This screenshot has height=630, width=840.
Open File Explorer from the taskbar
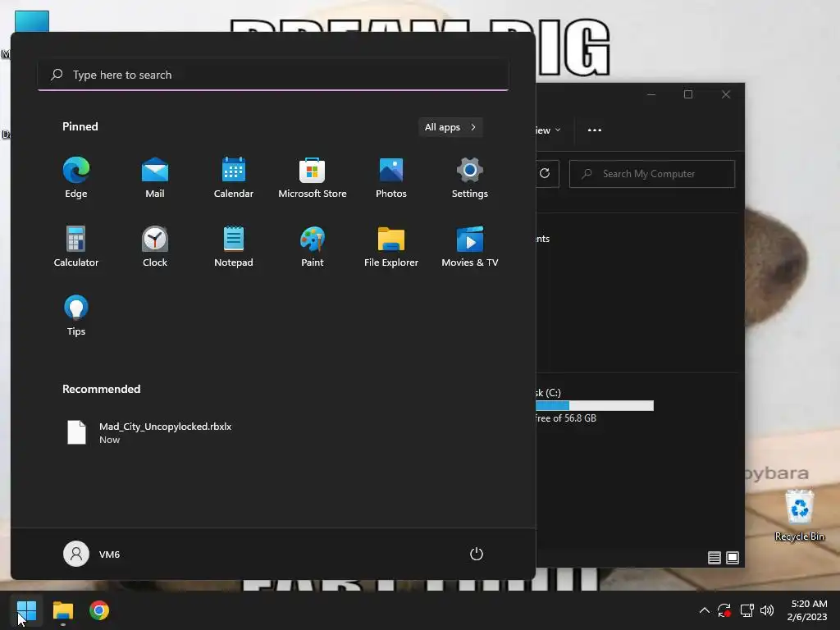click(x=63, y=610)
